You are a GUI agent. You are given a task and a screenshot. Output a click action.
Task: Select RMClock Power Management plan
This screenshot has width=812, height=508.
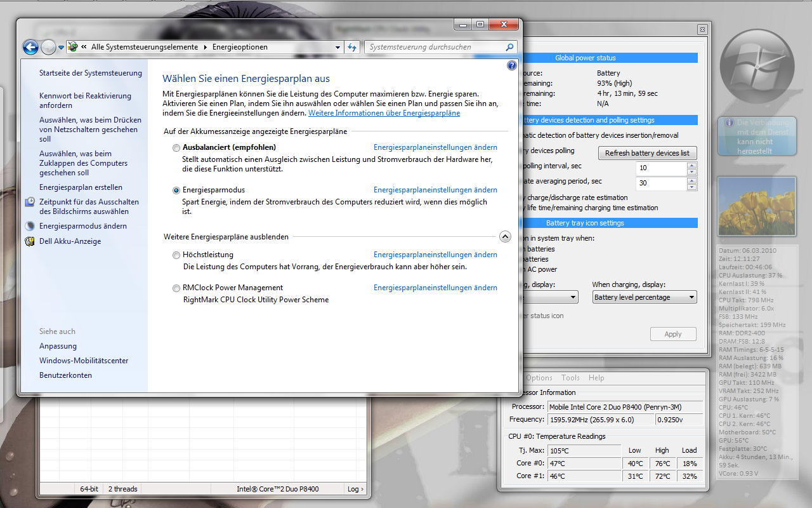[x=176, y=288]
